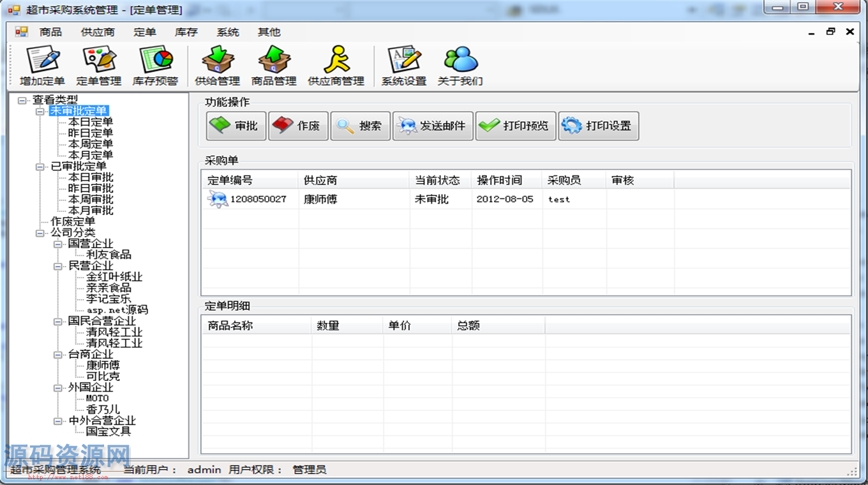Sort by the 定单编号 column header
This screenshot has height=485, width=868.
250,181
